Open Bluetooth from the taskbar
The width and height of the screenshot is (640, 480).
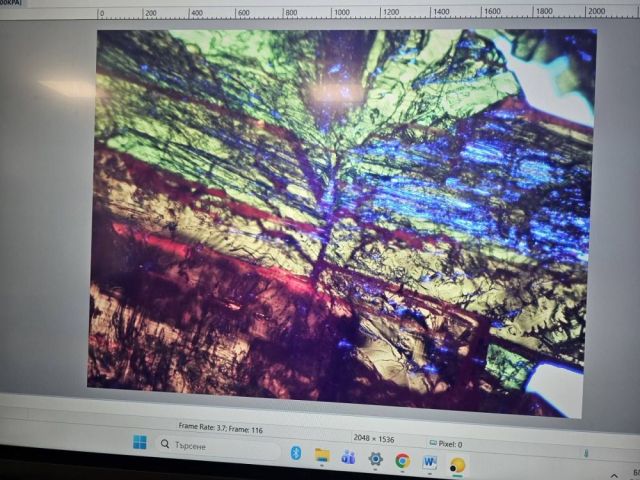[x=296, y=453]
